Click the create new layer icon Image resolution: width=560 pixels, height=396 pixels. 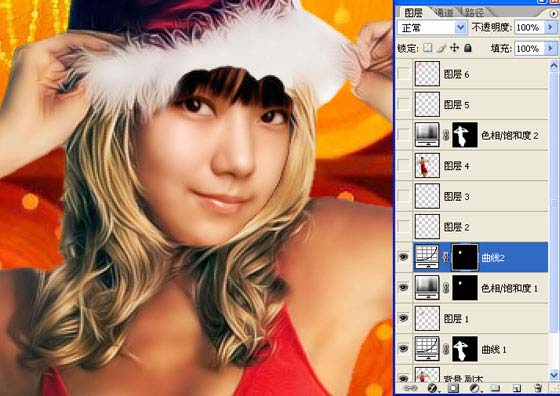tap(516, 389)
